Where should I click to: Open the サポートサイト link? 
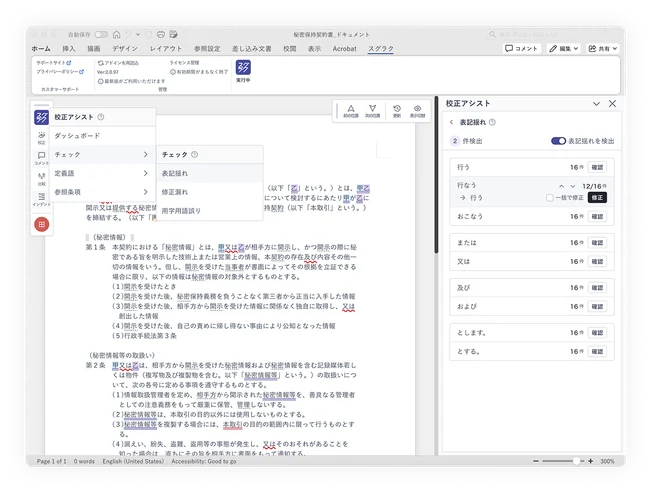pos(54,63)
